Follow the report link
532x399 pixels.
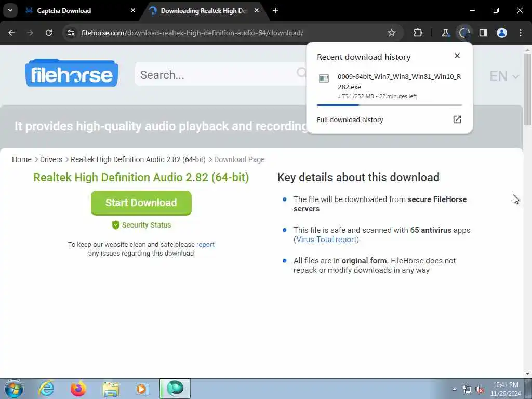point(205,245)
